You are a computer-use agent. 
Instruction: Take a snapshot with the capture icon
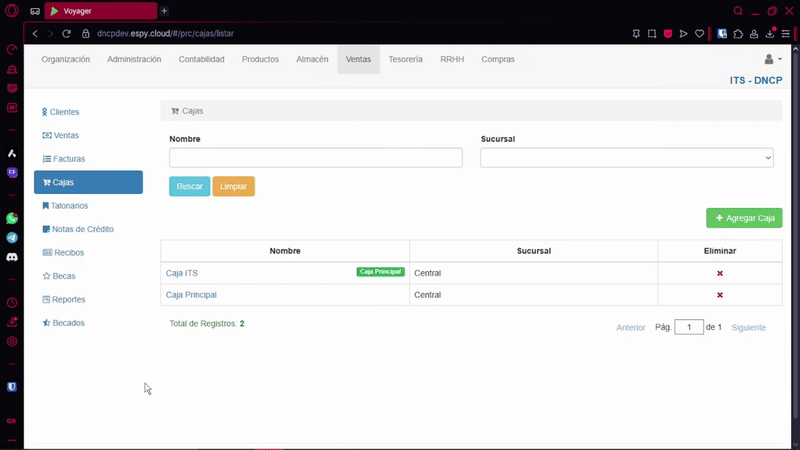pyautogui.click(x=651, y=33)
